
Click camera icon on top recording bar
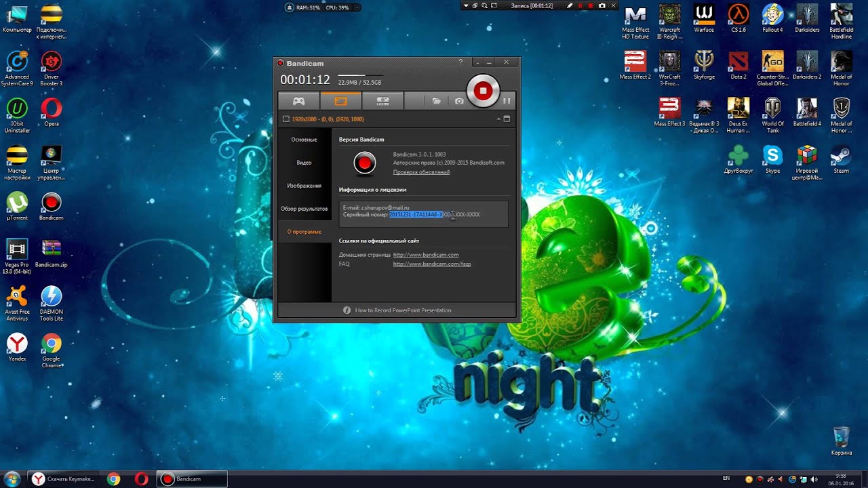click(601, 5)
